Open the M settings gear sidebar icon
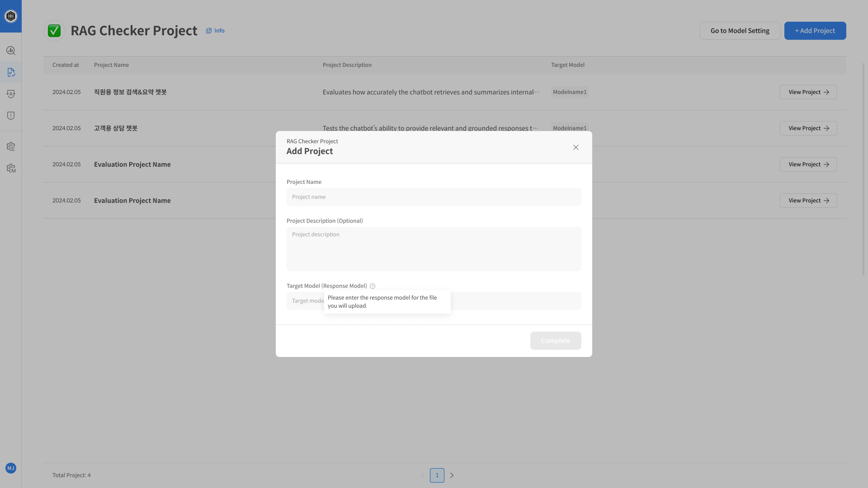The height and width of the screenshot is (488, 868). click(x=11, y=168)
